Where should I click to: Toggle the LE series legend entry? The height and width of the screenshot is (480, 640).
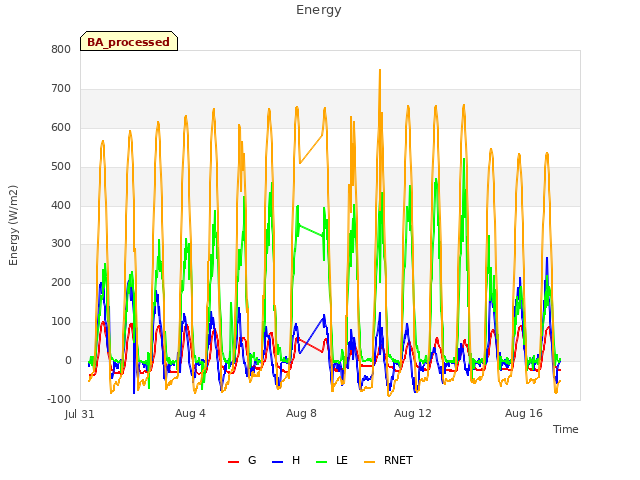332,460
